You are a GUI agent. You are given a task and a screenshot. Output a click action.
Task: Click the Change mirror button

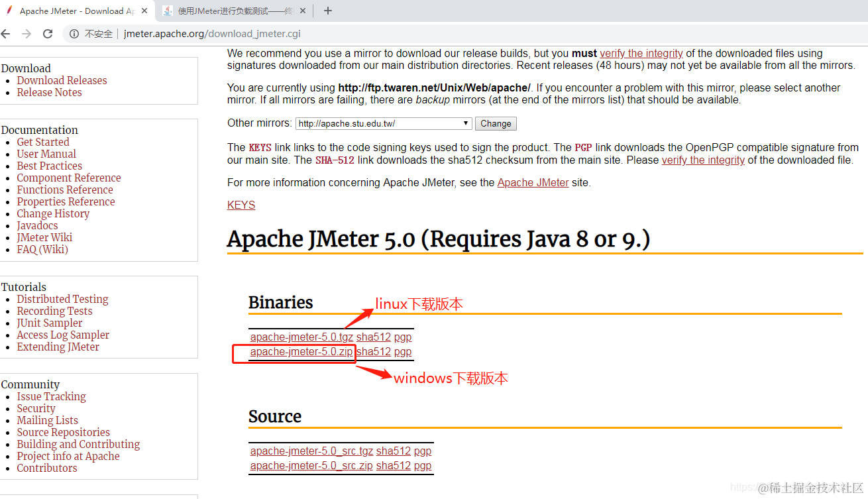(x=496, y=123)
